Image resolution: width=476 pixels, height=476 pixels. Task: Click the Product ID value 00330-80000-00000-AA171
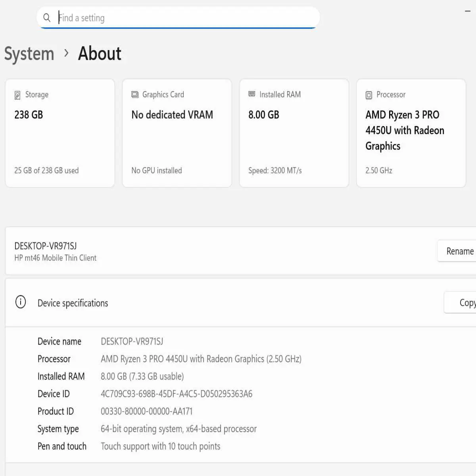pyautogui.click(x=147, y=411)
